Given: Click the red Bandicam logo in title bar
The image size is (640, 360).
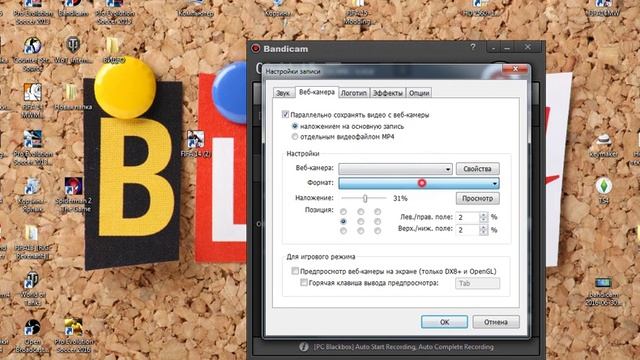Looking at the screenshot, I should [x=256, y=49].
